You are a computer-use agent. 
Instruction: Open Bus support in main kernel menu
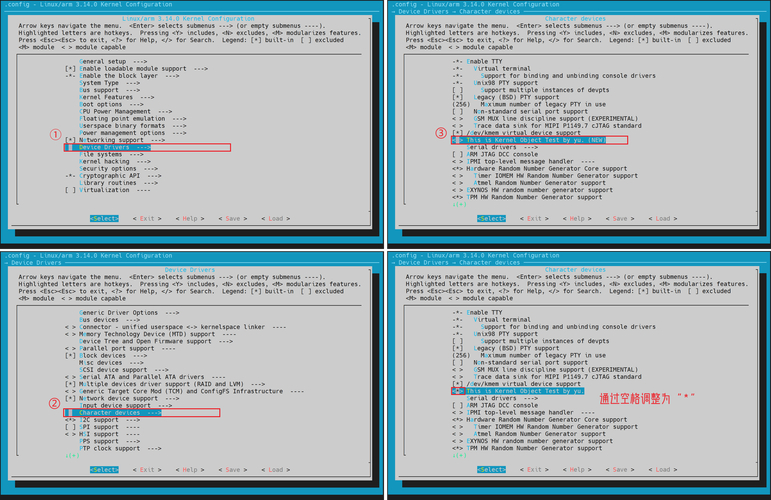109,90
